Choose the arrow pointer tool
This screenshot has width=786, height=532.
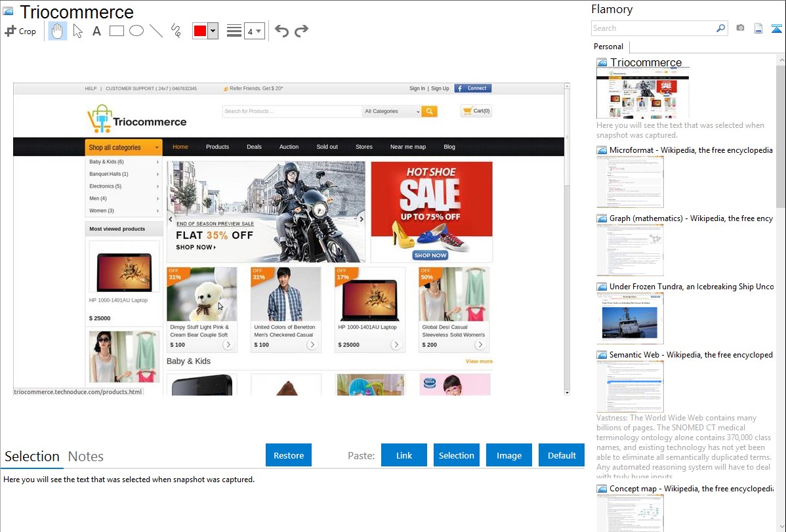pos(77,31)
